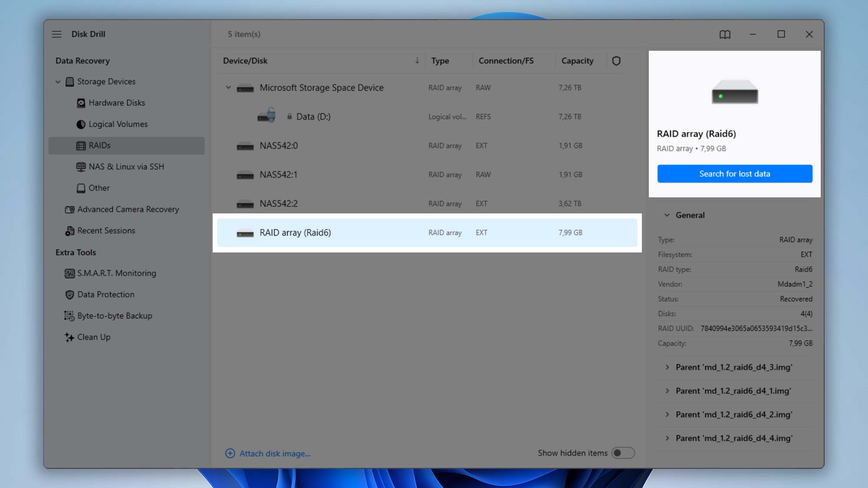Click the Other devices icon
Image resolution: width=868 pixels, height=488 pixels.
[81, 188]
